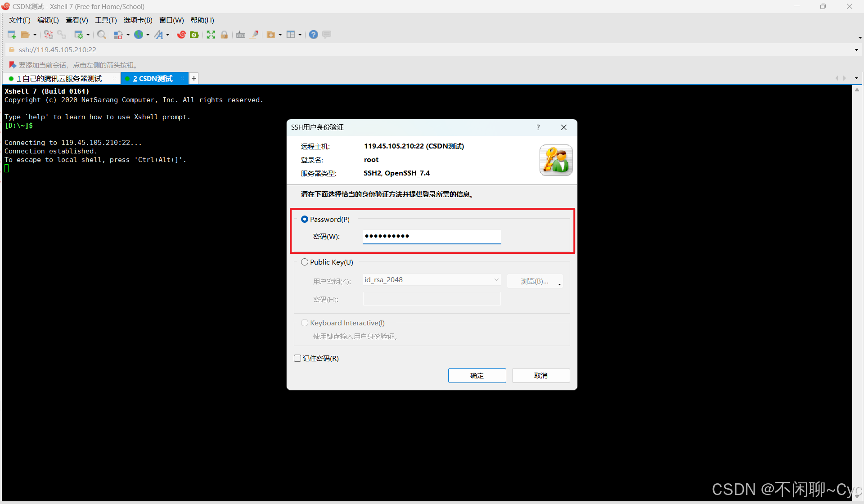This screenshot has width=864, height=504.
Task: Switch to the 1 自己的腾讯云服务器测试 tab
Action: [58, 78]
